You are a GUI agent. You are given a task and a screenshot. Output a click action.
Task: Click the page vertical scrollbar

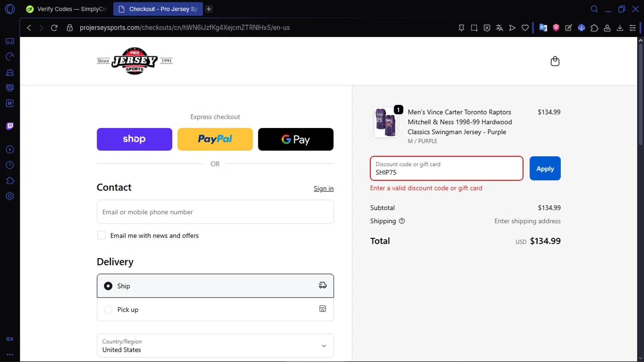pos(640,94)
